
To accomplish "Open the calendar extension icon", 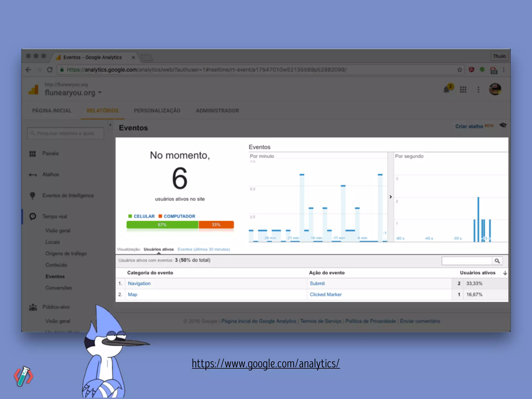I will click(x=494, y=70).
